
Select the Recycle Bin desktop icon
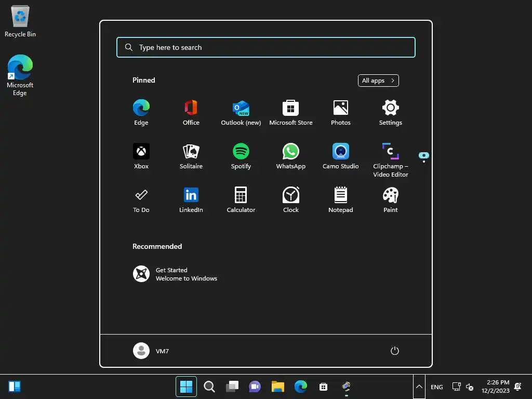pos(20,21)
